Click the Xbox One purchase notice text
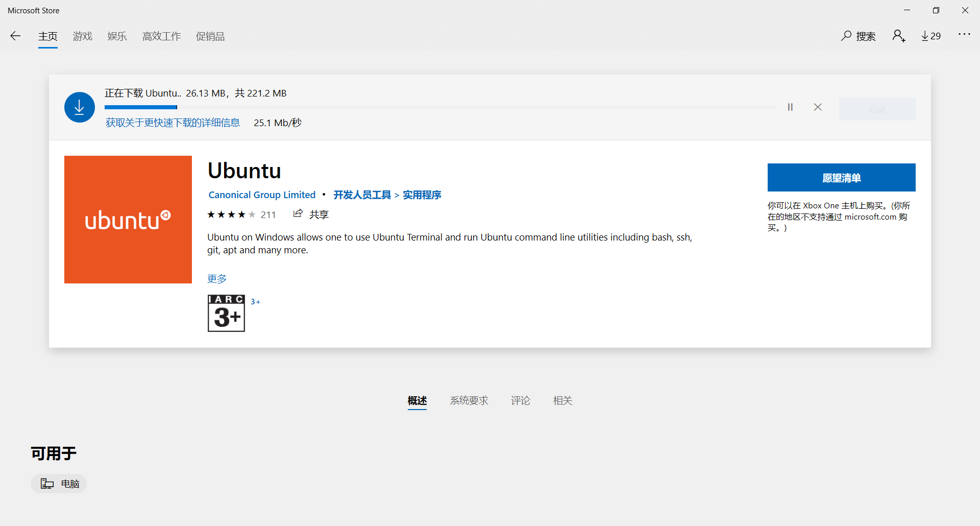The image size is (980, 526). [x=839, y=217]
